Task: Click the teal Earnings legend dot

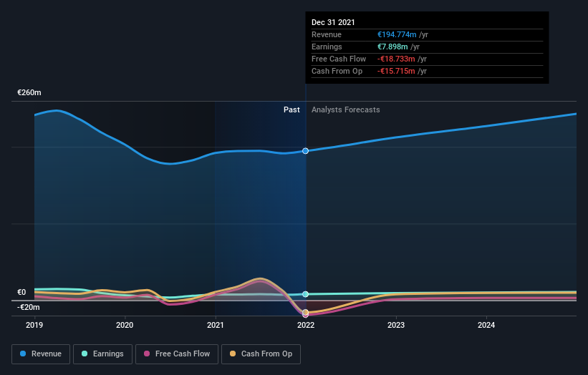Action: point(85,354)
